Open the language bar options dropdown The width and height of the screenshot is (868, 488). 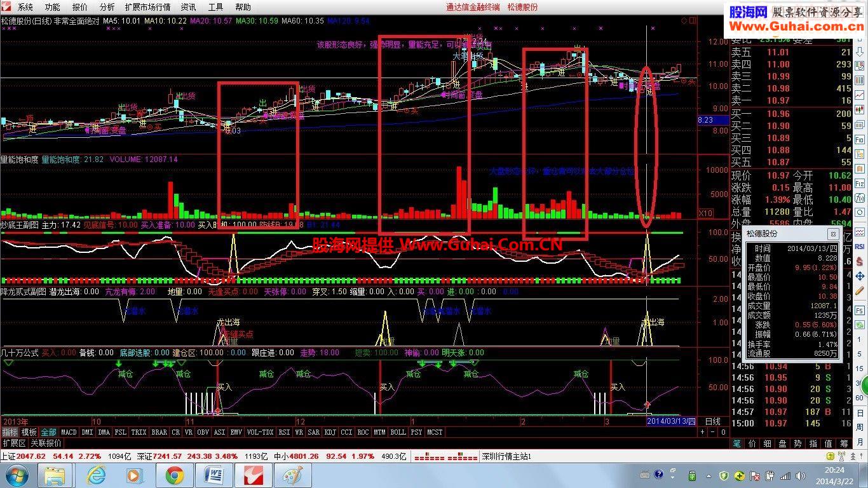tap(672, 477)
